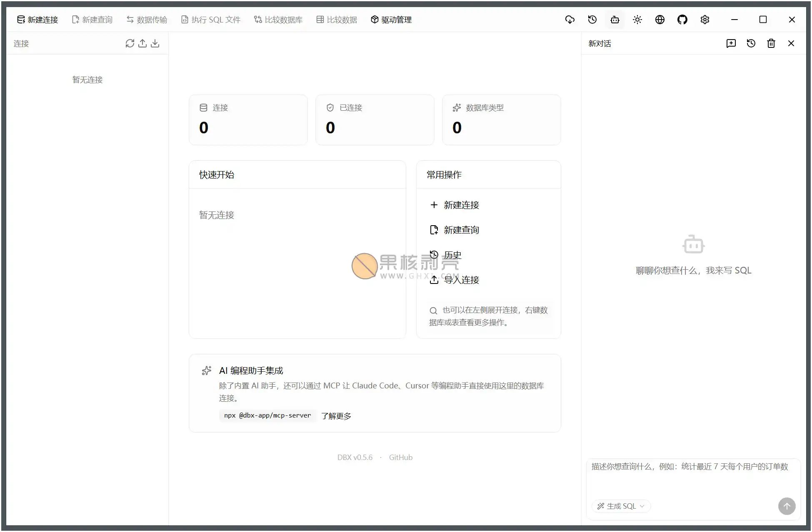
Task: Delete conversation with the trash icon
Action: coord(771,43)
